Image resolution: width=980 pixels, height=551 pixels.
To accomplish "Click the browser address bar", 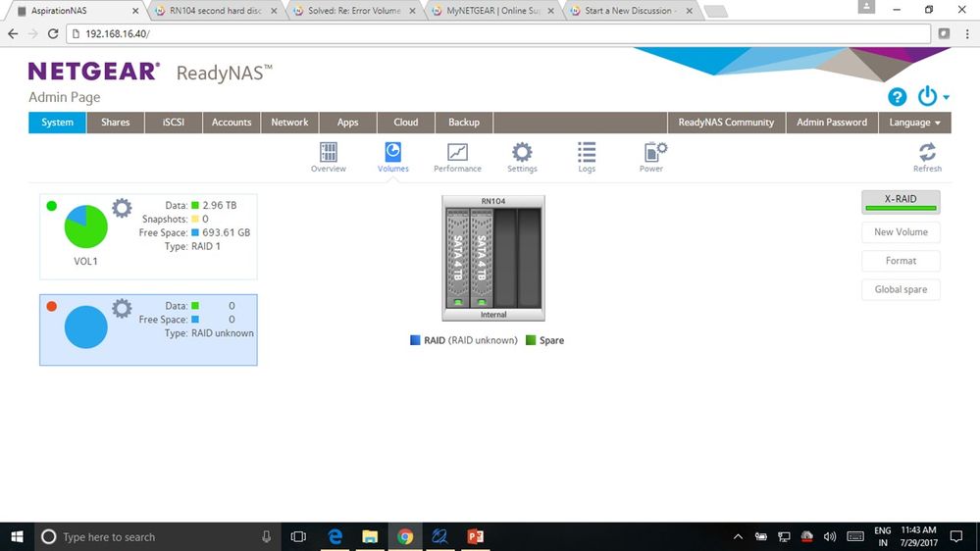I will point(498,33).
